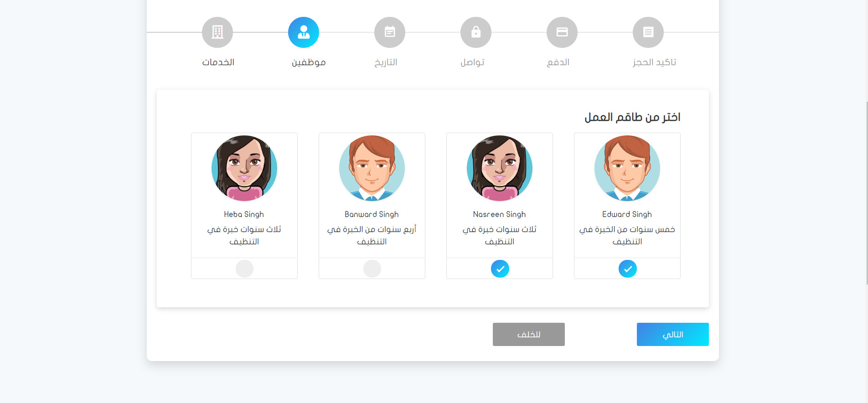The image size is (868, 403).
Task: Click Edward Singh's avatar picture
Action: click(x=627, y=168)
